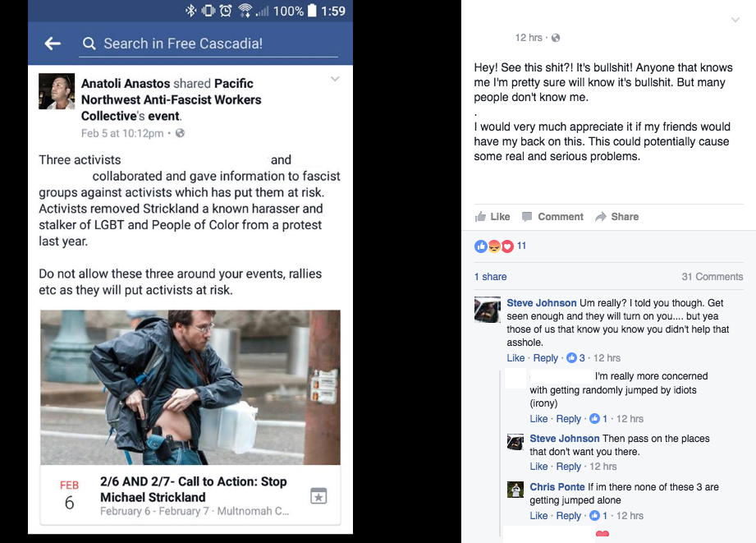The image size is (756, 543).
Task: Open the 1 share link
Action: [490, 277]
